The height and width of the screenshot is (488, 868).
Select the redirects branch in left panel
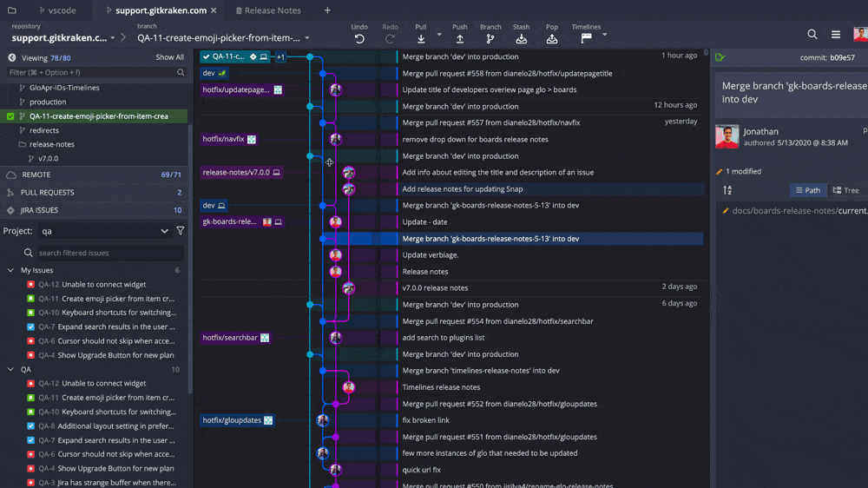44,130
